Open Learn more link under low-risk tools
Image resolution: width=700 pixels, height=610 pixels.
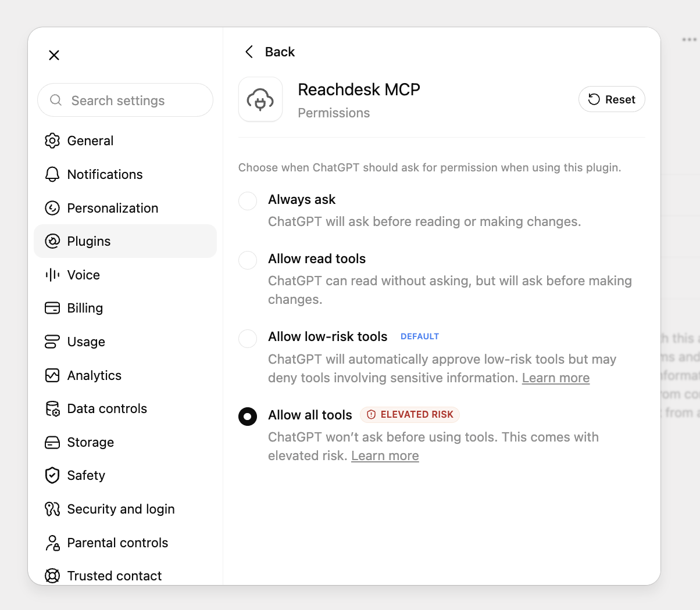coord(556,378)
